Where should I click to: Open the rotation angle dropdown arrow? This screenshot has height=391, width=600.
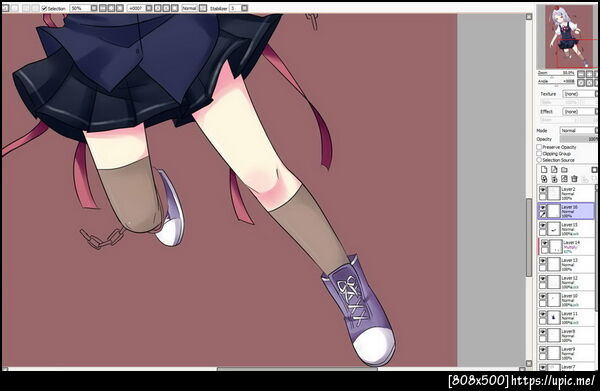(x=149, y=8)
